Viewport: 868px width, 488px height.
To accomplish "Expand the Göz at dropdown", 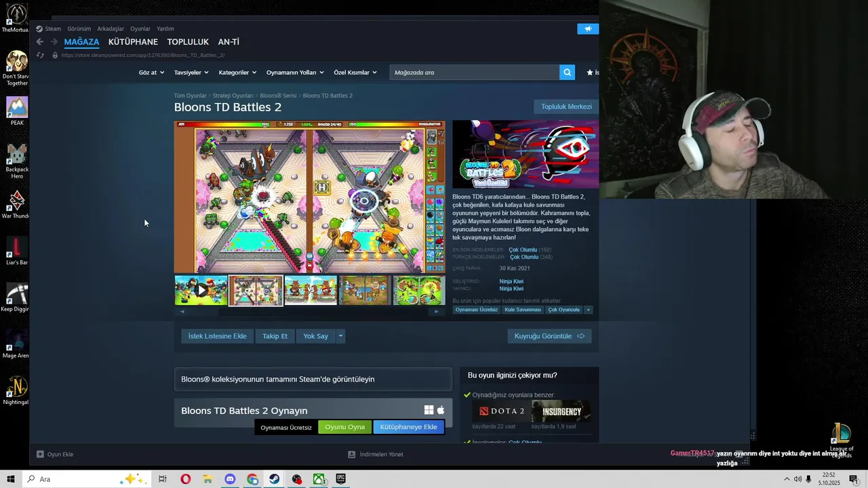I will click(151, 73).
